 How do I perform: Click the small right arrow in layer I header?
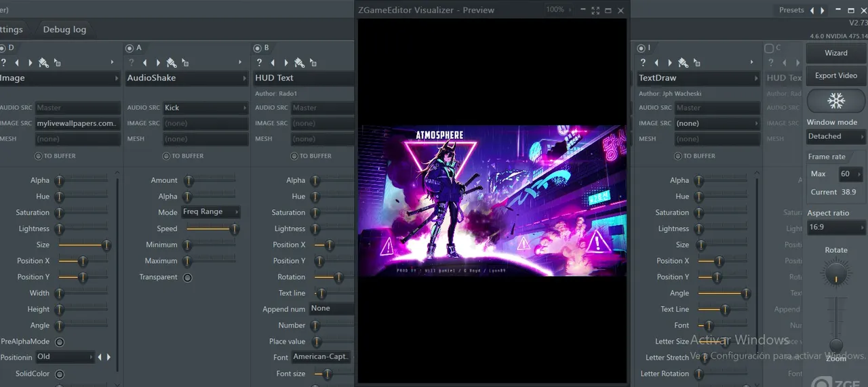(751, 62)
